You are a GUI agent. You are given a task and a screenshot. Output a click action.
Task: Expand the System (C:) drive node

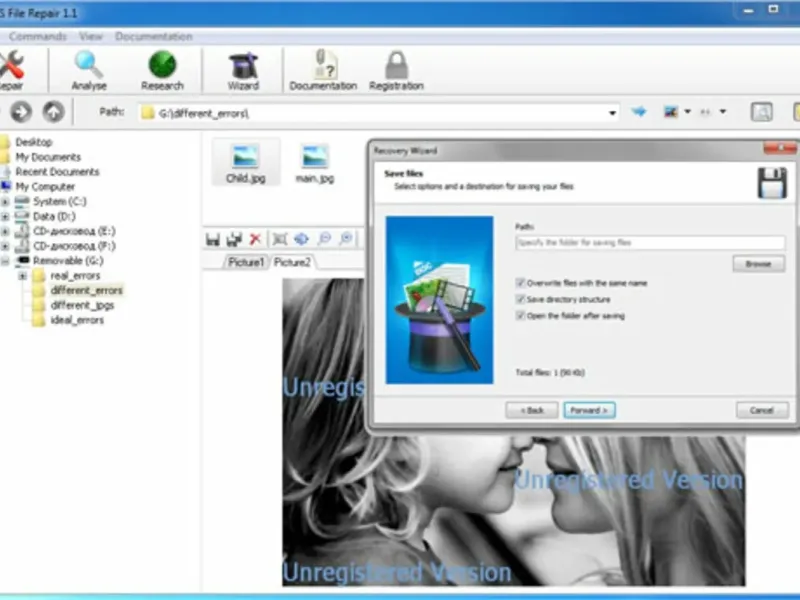[5, 202]
